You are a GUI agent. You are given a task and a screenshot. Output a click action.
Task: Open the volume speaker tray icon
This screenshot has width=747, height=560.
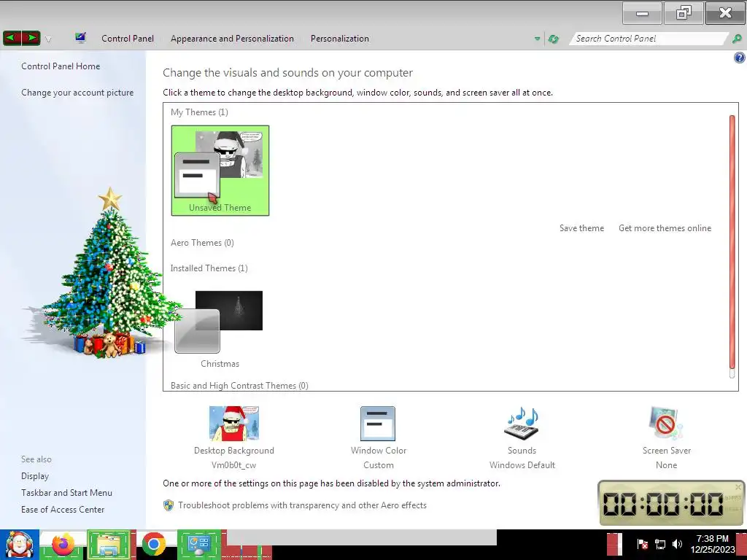[x=677, y=544]
